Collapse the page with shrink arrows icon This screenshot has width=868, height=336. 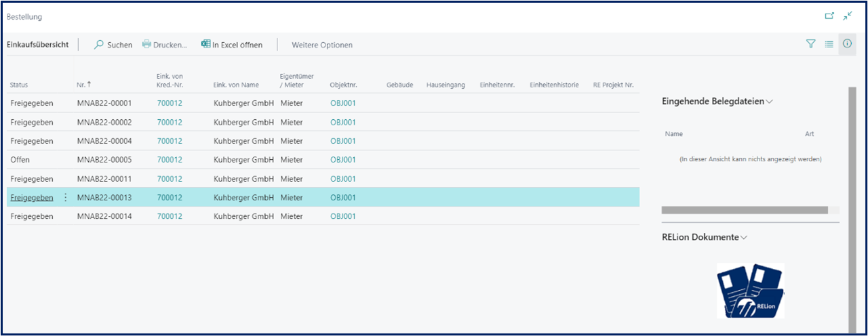pos(848,16)
